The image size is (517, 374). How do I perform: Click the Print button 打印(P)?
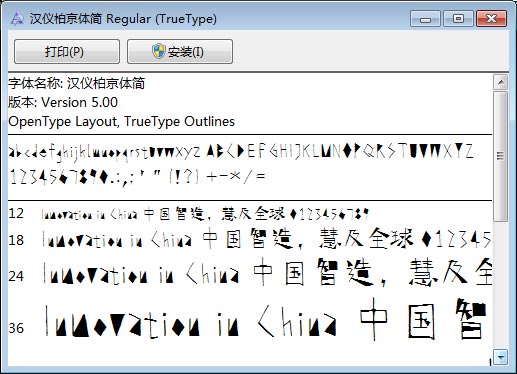pos(67,52)
